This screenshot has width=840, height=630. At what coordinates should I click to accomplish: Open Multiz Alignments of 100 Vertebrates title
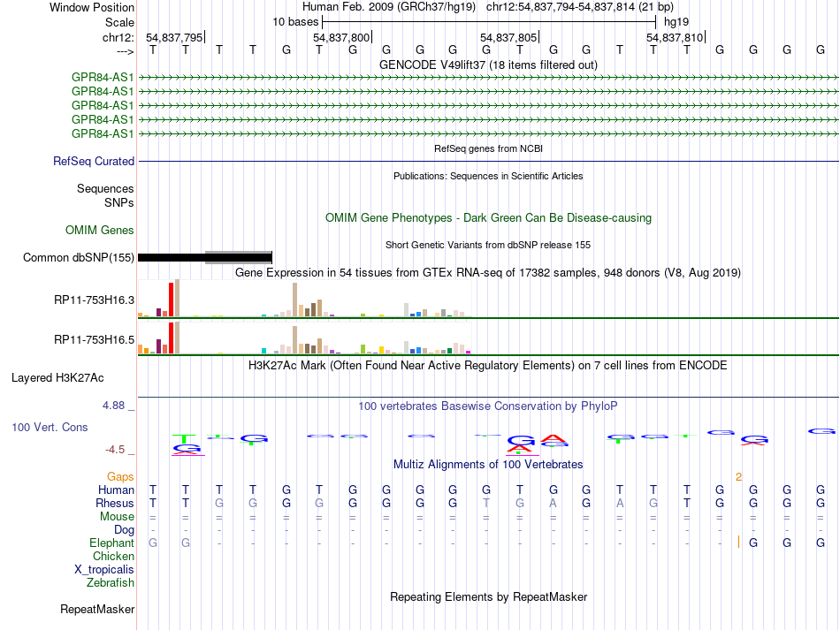(x=488, y=465)
